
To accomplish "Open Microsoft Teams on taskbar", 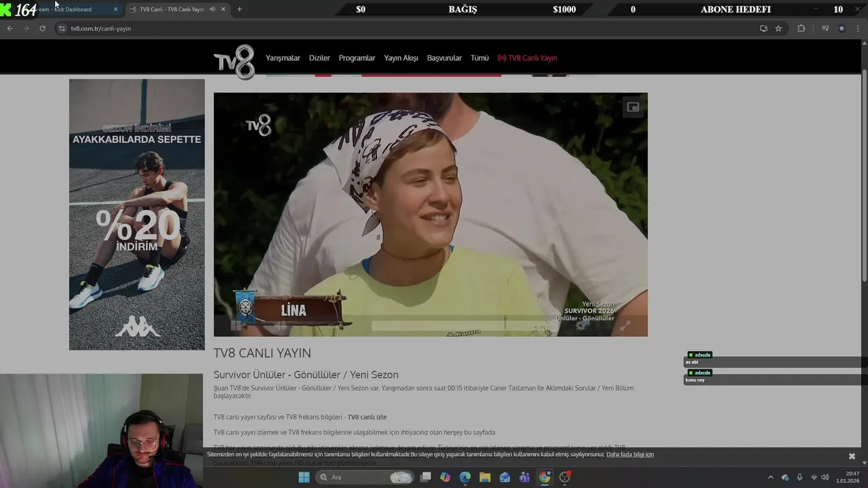I will 524,477.
